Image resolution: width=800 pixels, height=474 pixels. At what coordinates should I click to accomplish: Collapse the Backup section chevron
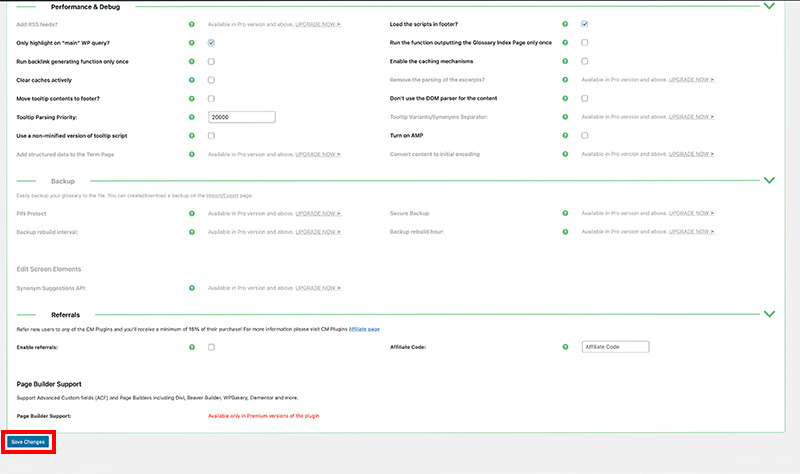click(x=769, y=180)
